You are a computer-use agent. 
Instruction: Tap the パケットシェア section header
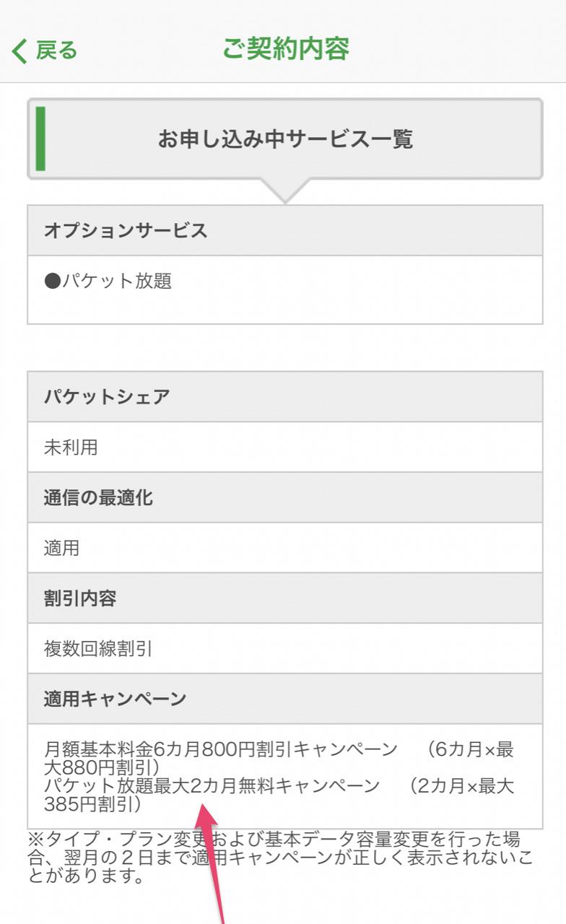click(x=107, y=397)
